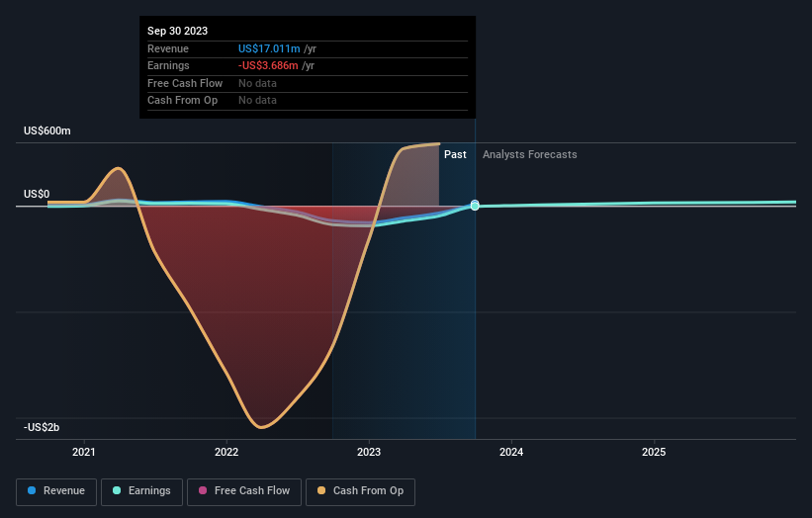Click the 2024 x-axis label
812x518 pixels.
click(x=511, y=452)
